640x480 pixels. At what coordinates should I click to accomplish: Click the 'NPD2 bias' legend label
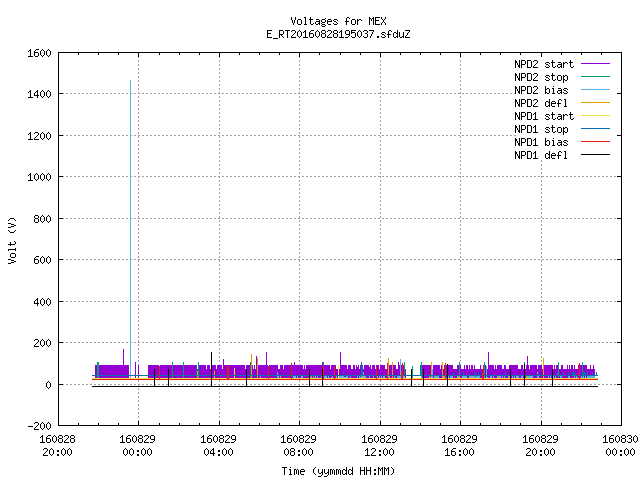pos(541,90)
